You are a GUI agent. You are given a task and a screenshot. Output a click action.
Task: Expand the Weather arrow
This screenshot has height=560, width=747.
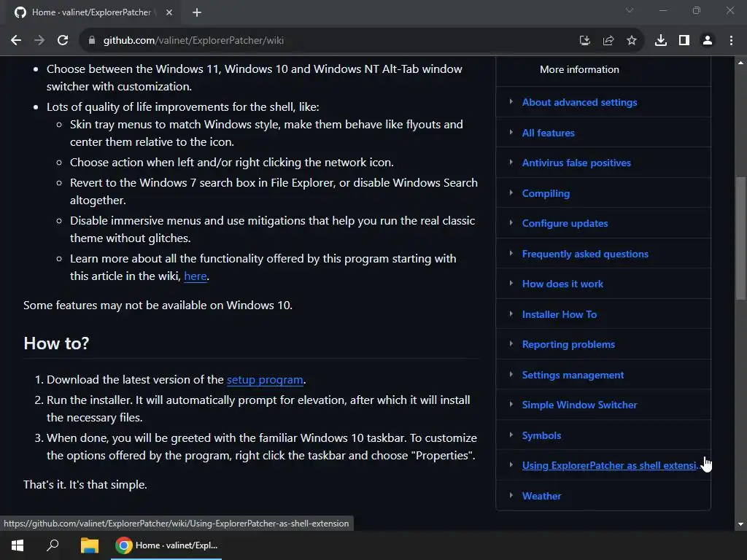click(511, 495)
